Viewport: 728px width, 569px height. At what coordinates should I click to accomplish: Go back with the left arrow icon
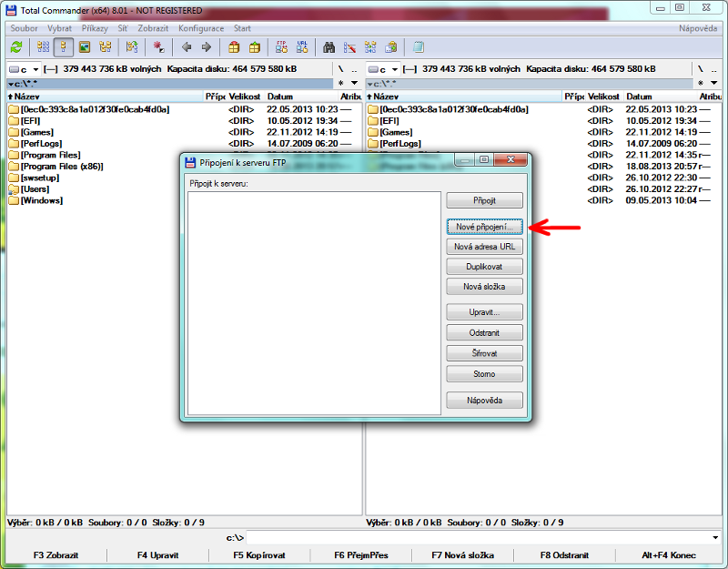(187, 47)
